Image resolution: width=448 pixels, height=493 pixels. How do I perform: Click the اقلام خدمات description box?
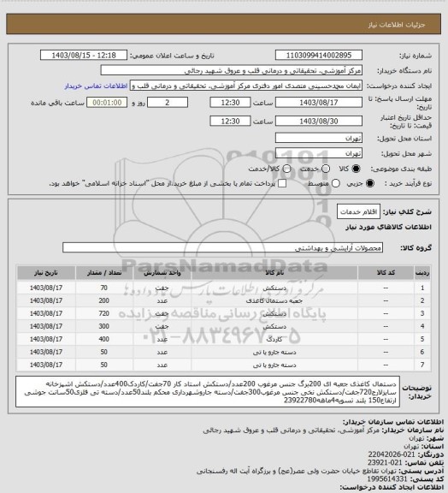click(358, 211)
